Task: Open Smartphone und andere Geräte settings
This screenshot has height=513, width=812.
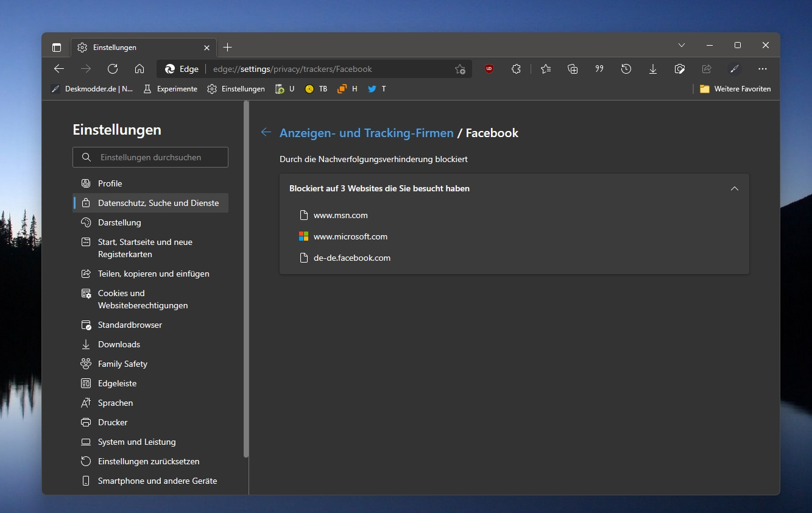Action: 150,481
